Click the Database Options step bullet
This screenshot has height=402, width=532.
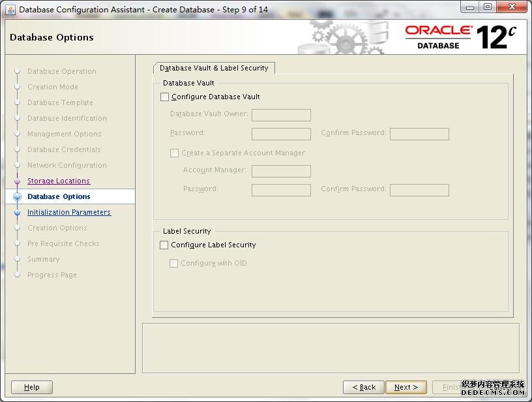pyautogui.click(x=18, y=196)
